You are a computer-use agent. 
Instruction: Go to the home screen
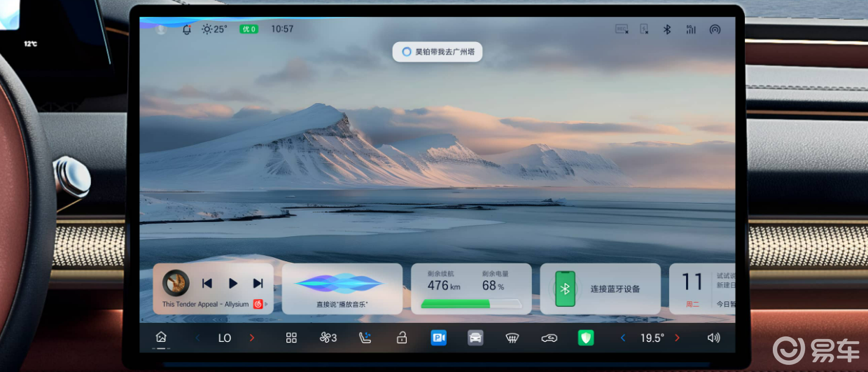pyautogui.click(x=161, y=338)
